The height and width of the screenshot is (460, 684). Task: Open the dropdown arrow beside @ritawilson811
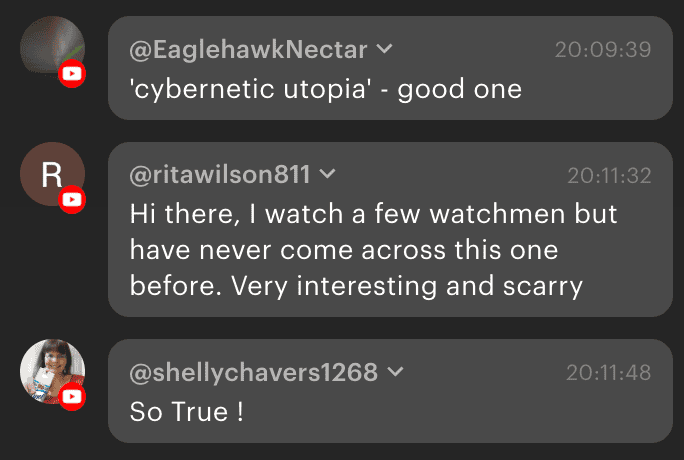327,175
